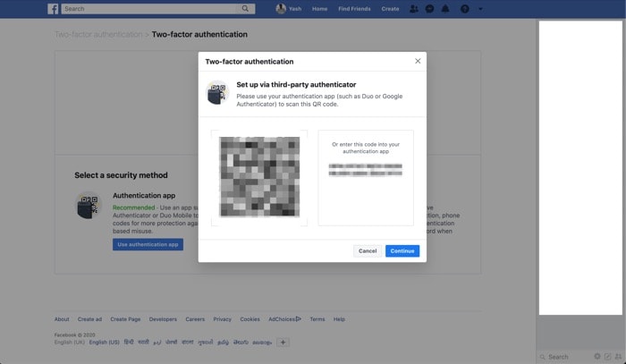Click the blurred QR code image
This screenshot has height=364, width=626.
[259, 177]
